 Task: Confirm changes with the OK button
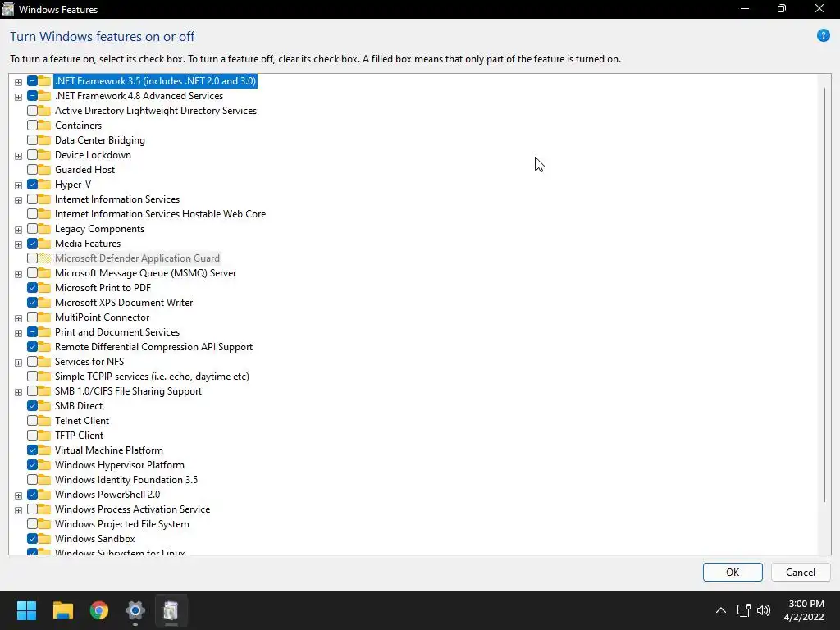coord(733,572)
